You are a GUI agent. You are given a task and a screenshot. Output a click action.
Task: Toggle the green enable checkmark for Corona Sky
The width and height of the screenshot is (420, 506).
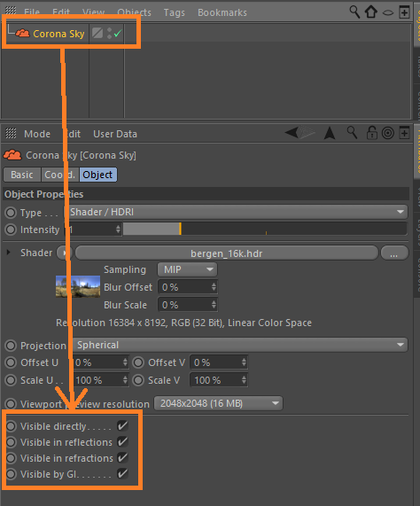pos(118,33)
